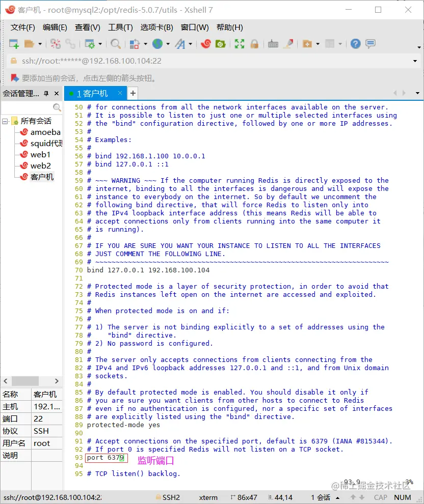Click the tab scroll right arrow
Screen dimensions: 424x504
pos(404,93)
